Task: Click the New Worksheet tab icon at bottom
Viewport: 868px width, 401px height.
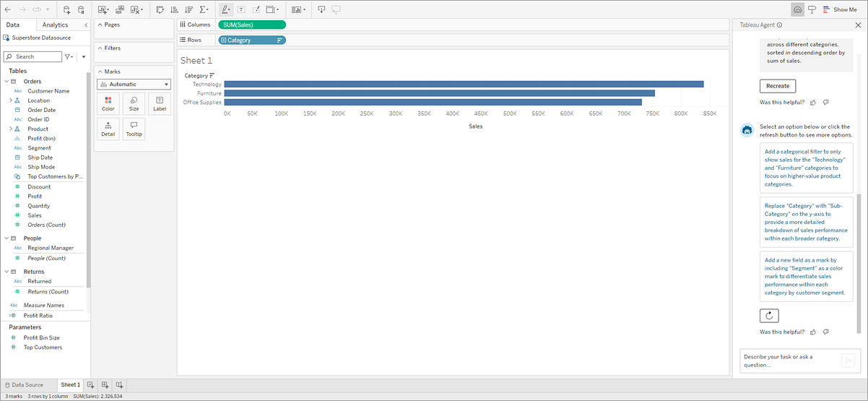Action: pyautogui.click(x=91, y=385)
